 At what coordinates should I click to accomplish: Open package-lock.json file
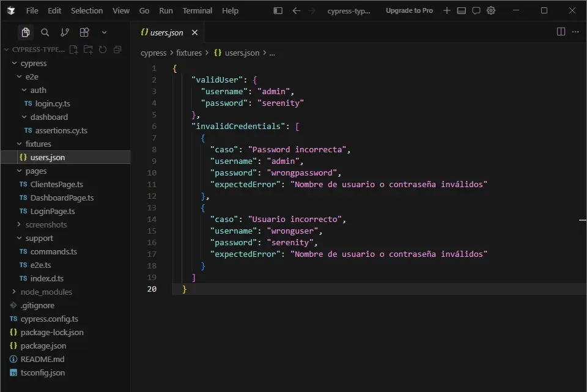point(51,333)
